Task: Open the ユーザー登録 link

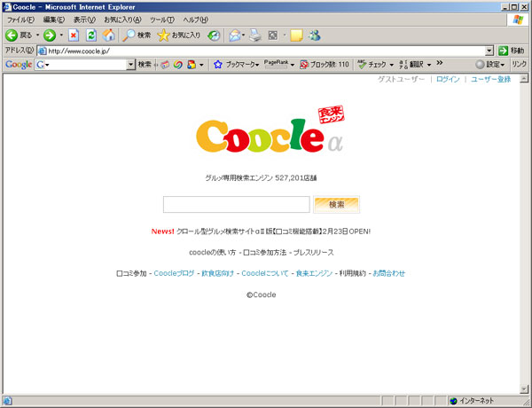Action: pyautogui.click(x=490, y=80)
